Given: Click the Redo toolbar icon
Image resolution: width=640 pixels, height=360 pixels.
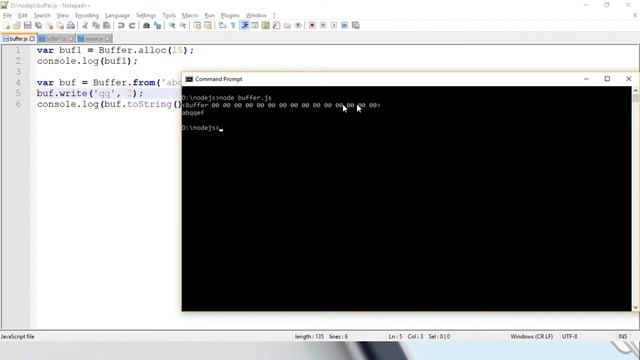Looking at the screenshot, I should pyautogui.click(x=132, y=25).
